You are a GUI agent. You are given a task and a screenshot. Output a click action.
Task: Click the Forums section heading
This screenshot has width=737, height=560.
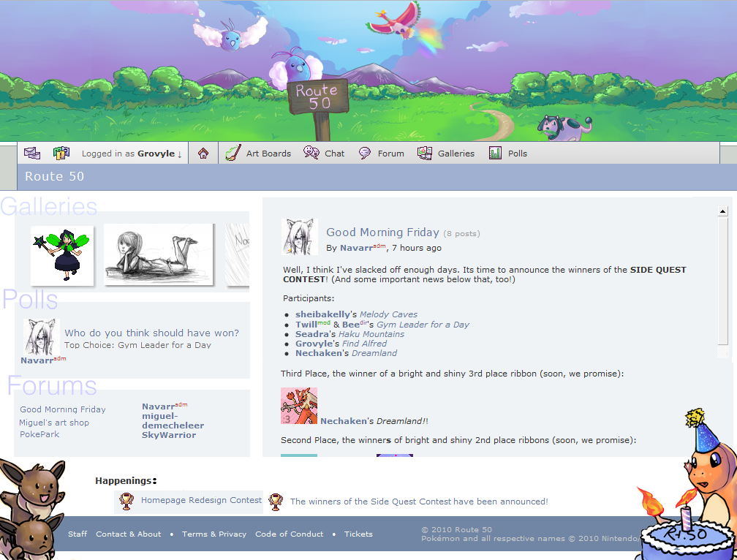[52, 386]
